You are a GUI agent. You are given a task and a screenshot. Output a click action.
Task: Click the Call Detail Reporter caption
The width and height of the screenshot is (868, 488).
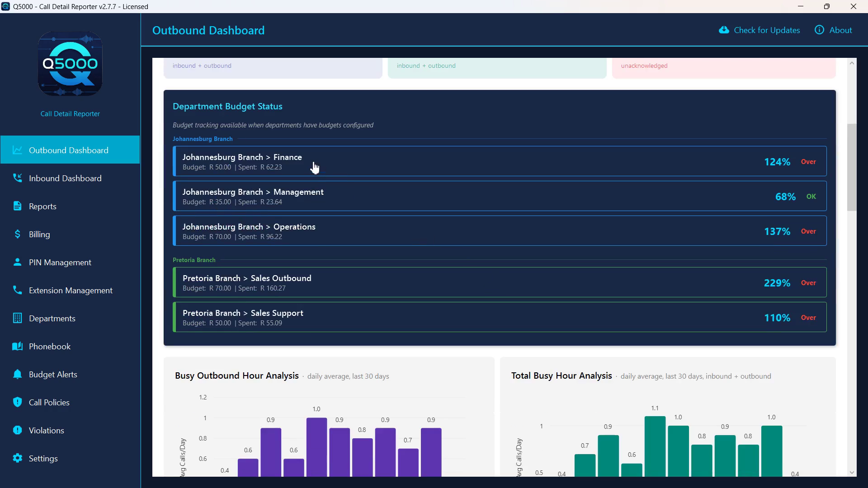pos(70,114)
